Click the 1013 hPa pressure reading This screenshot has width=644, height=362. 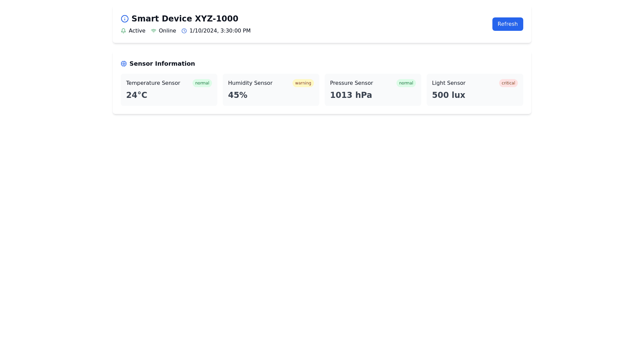351,95
